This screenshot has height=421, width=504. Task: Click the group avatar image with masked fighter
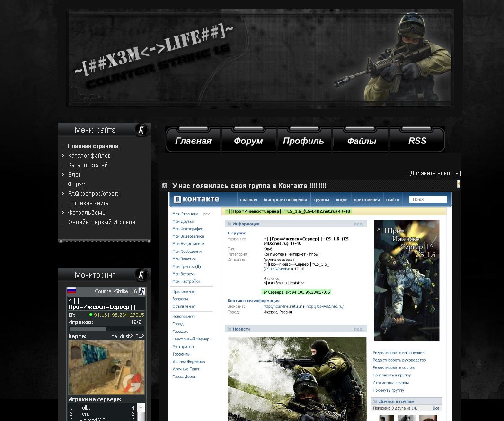(407, 280)
